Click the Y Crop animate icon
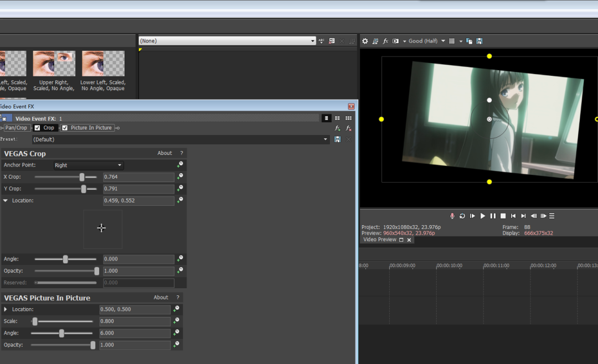Image resolution: width=598 pixels, height=364 pixels. pyautogui.click(x=180, y=188)
